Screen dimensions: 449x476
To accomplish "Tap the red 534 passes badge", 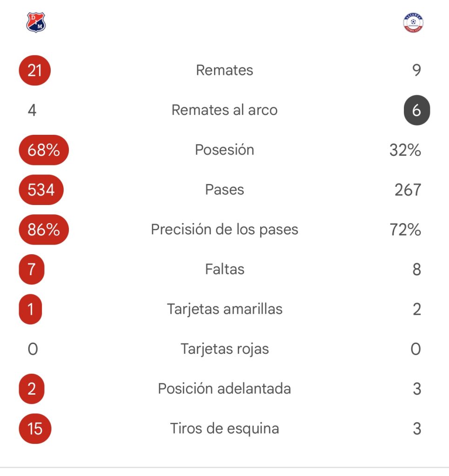I will (41, 190).
